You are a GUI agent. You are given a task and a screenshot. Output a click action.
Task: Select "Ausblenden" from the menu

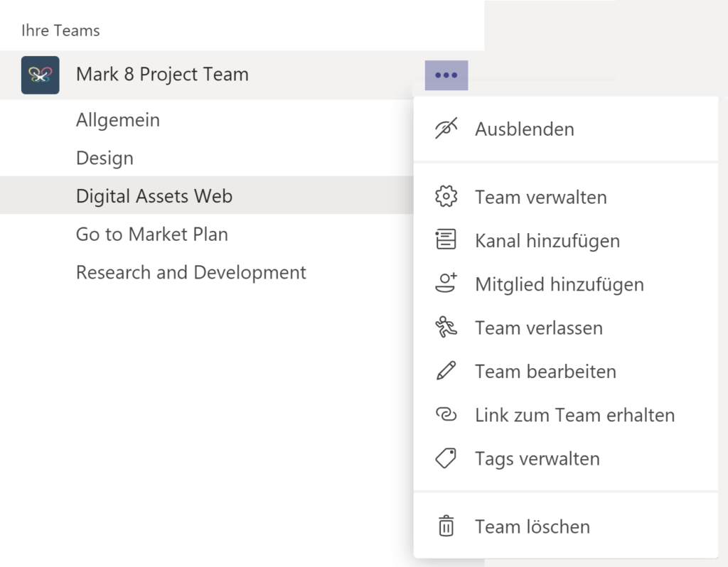(526, 129)
